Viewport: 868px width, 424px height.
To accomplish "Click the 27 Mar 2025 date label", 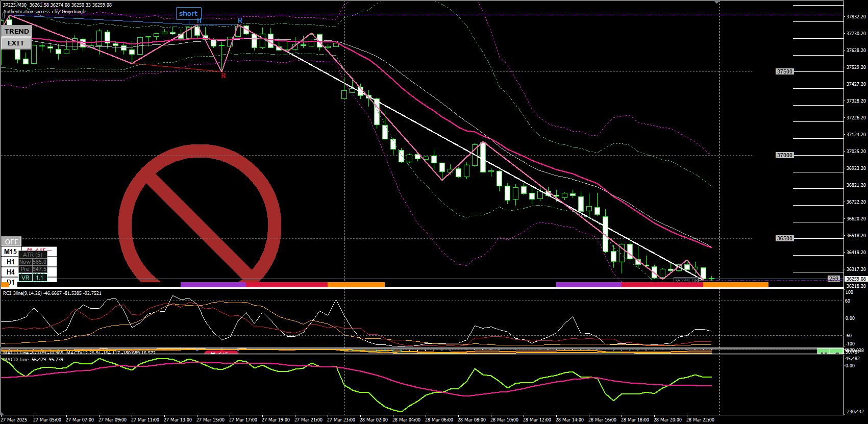I will (x=14, y=420).
